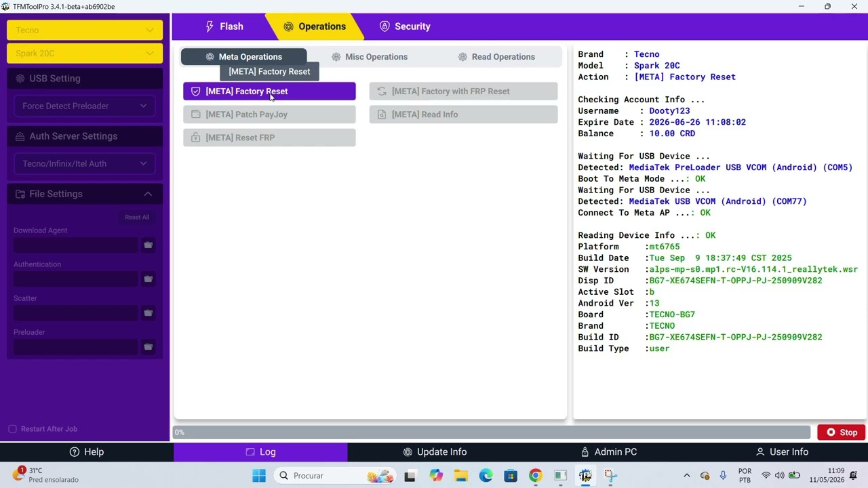Screen dimensions: 868x488
Task: Switch to the Misc Operations sub-tab
Action: (x=370, y=57)
